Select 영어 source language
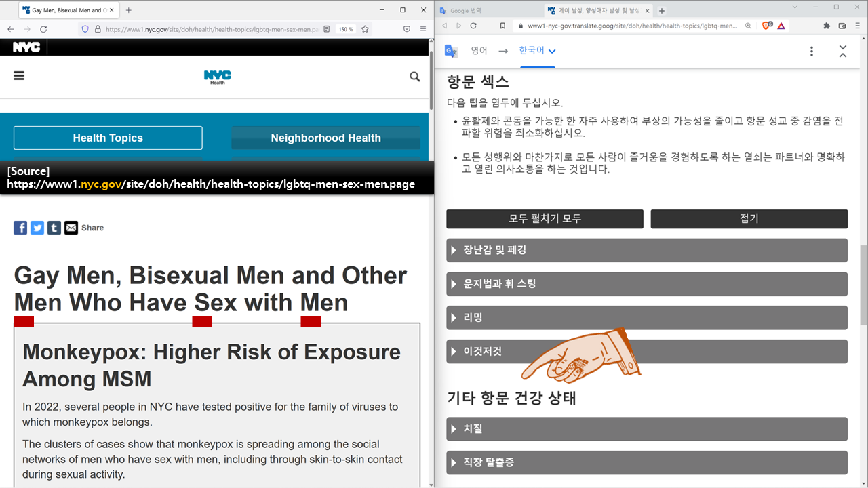868x488 pixels. (x=479, y=51)
